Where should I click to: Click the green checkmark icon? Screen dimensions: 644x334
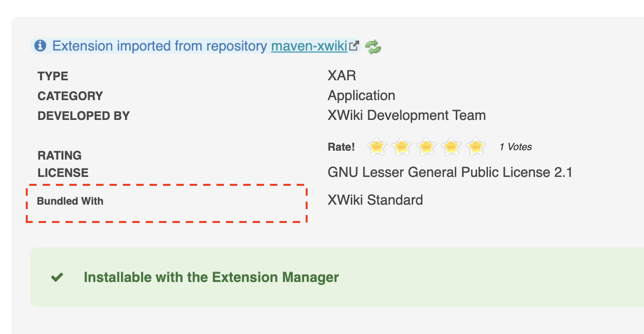click(57, 278)
